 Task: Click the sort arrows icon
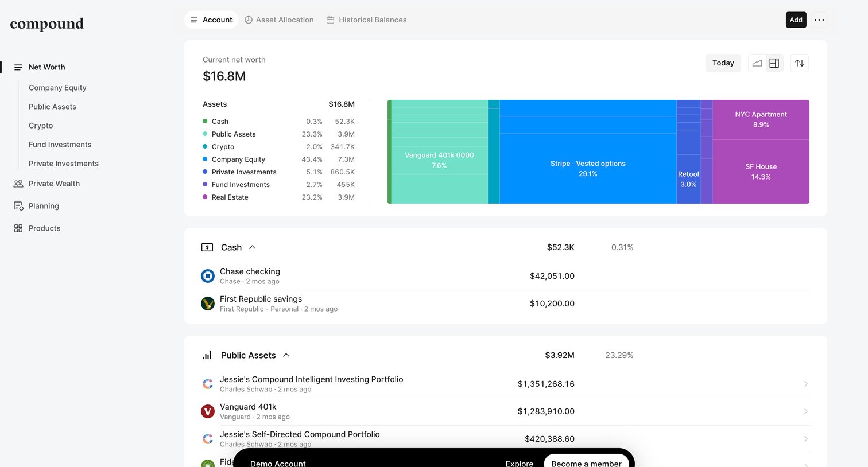[x=799, y=63]
